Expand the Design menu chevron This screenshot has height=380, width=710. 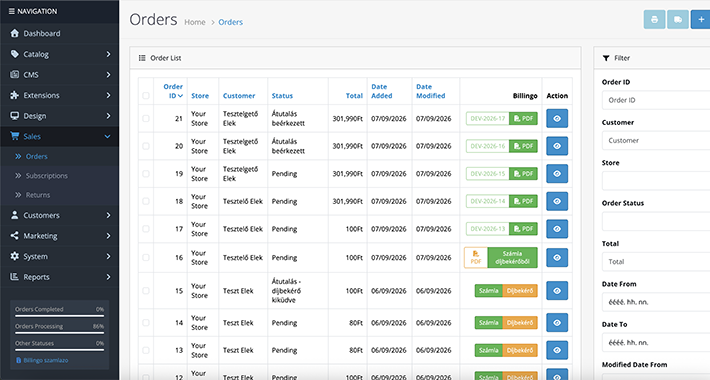[108, 115]
